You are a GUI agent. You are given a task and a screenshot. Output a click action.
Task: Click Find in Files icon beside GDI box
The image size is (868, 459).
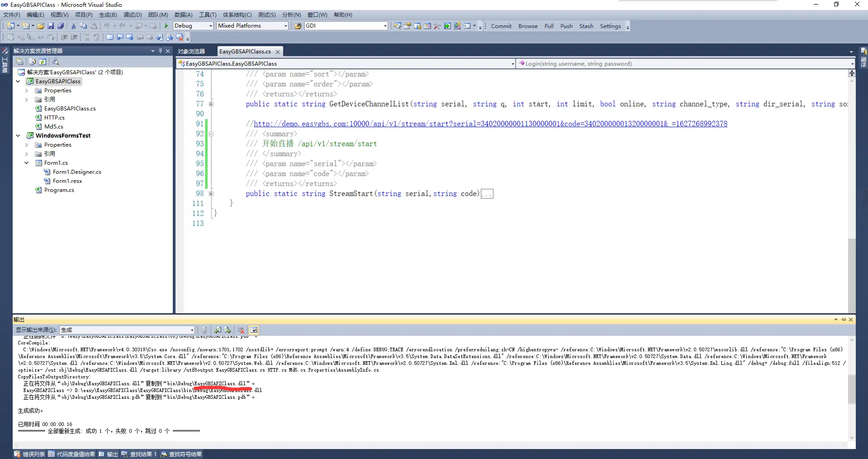pyautogui.click(x=298, y=26)
